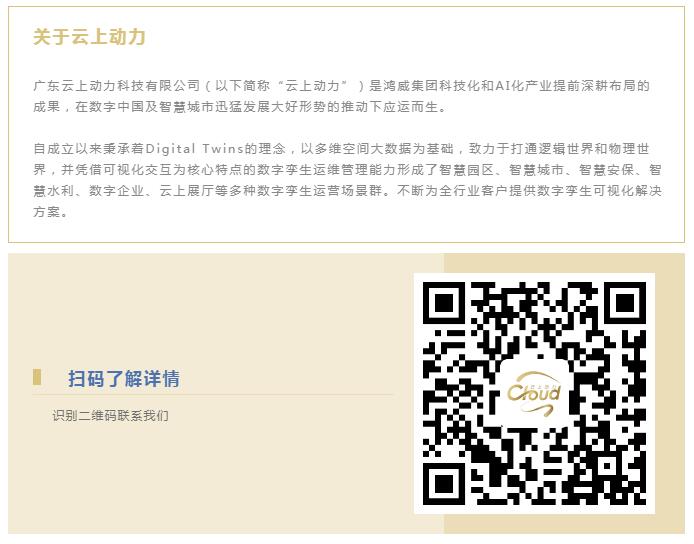Click the blue heading 扫码了解详情
This screenshot has width=694, height=544.
pyautogui.click(x=124, y=379)
